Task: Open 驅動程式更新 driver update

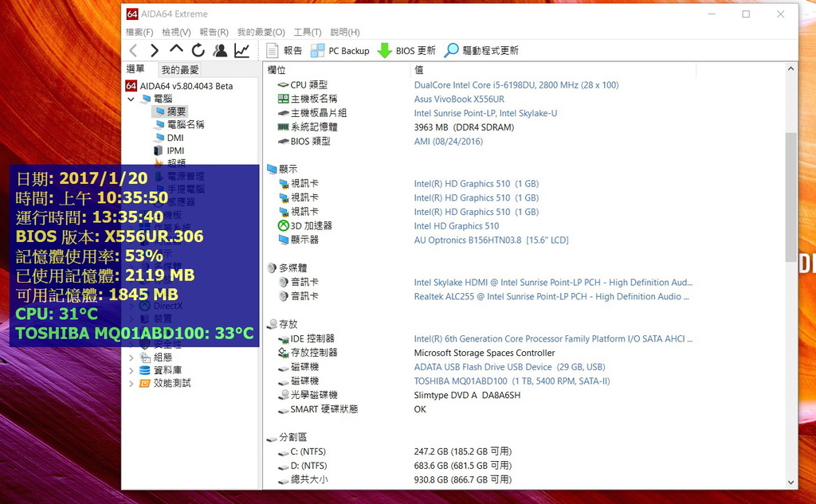Action: tap(481, 50)
